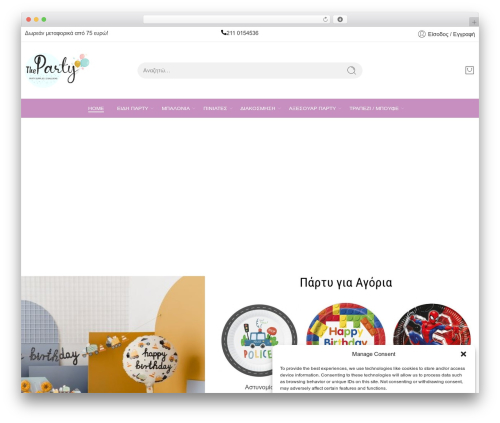Close the Manage Consent dialog
Image resolution: width=500 pixels, height=423 pixels.
point(463,354)
